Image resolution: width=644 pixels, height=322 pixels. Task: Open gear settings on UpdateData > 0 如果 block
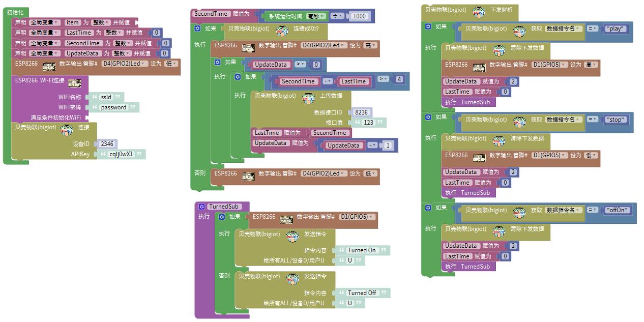(x=218, y=62)
